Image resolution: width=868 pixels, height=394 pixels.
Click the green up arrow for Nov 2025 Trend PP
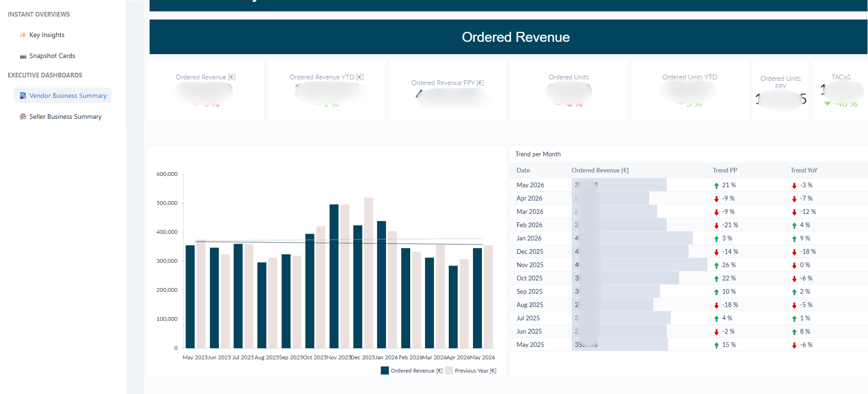[717, 265]
